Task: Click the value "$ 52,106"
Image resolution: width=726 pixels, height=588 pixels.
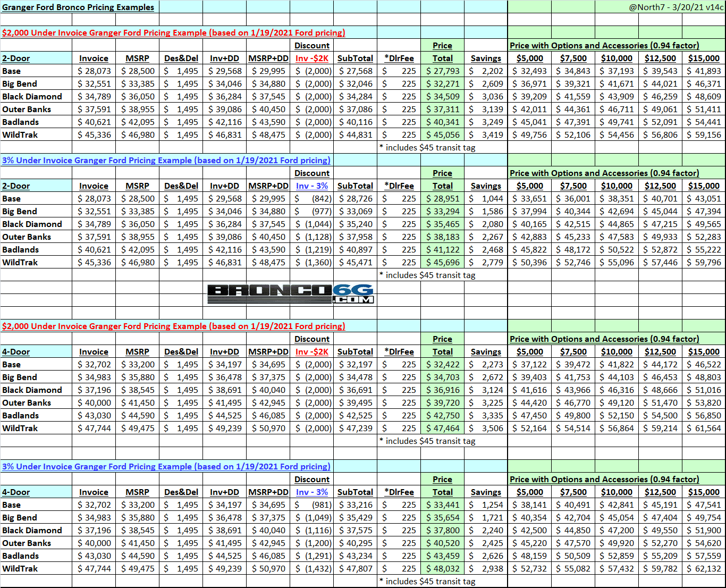Action: (x=573, y=135)
